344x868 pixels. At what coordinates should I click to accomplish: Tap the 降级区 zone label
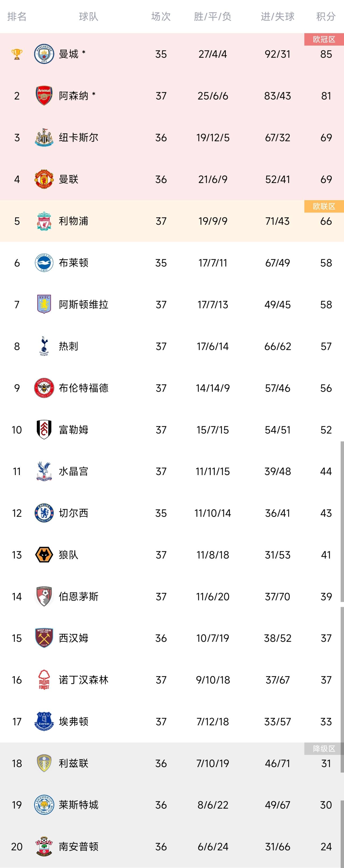324,748
